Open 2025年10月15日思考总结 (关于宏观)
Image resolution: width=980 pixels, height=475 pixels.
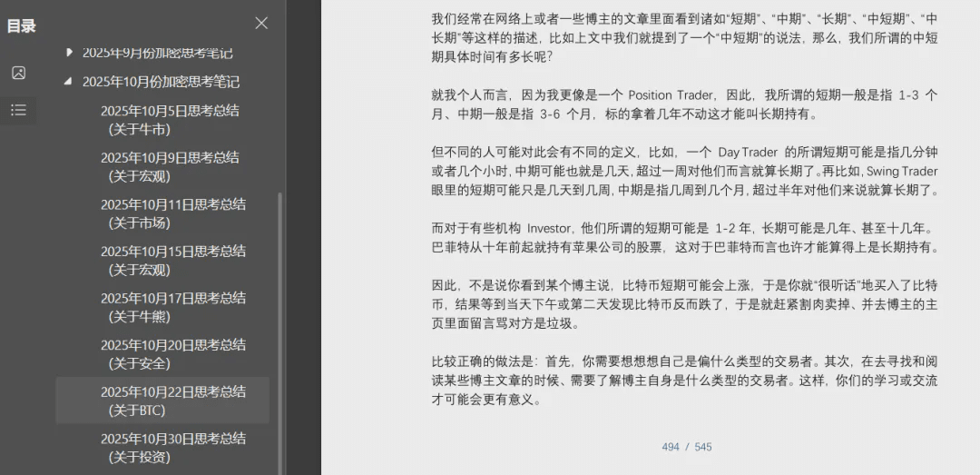point(172,260)
